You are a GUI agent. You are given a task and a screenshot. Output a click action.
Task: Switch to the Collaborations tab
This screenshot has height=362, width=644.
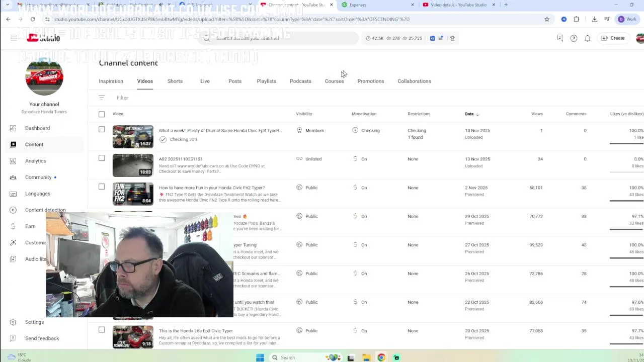click(x=414, y=81)
